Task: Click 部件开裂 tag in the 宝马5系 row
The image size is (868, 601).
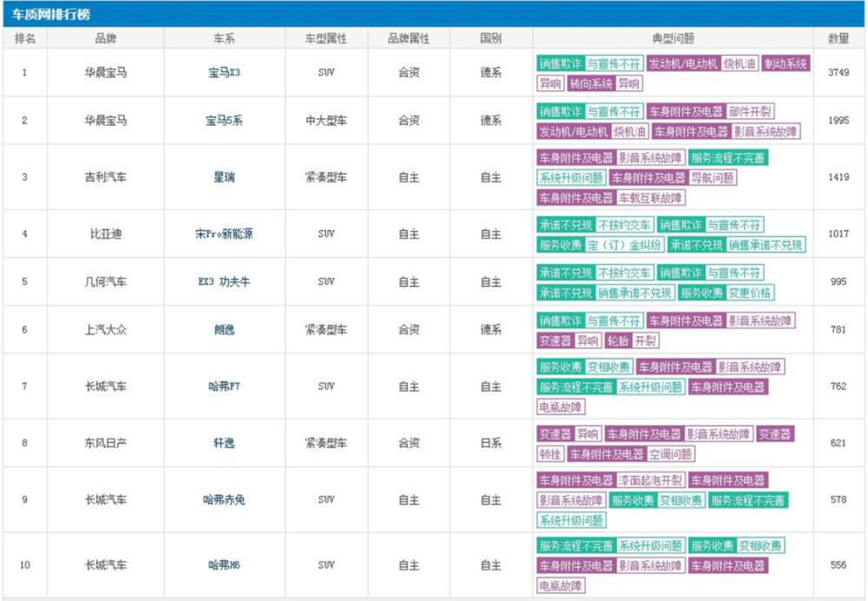Action: pos(750,111)
